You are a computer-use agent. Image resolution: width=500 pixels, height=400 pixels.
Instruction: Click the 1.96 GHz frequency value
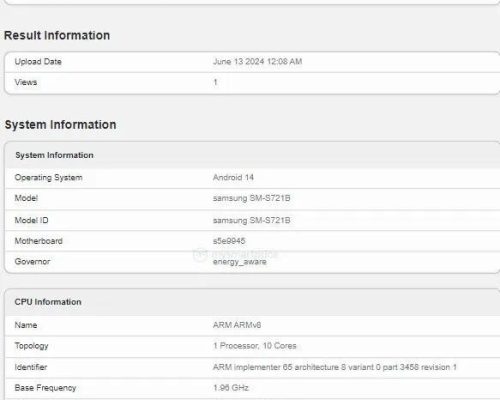pyautogui.click(x=231, y=388)
